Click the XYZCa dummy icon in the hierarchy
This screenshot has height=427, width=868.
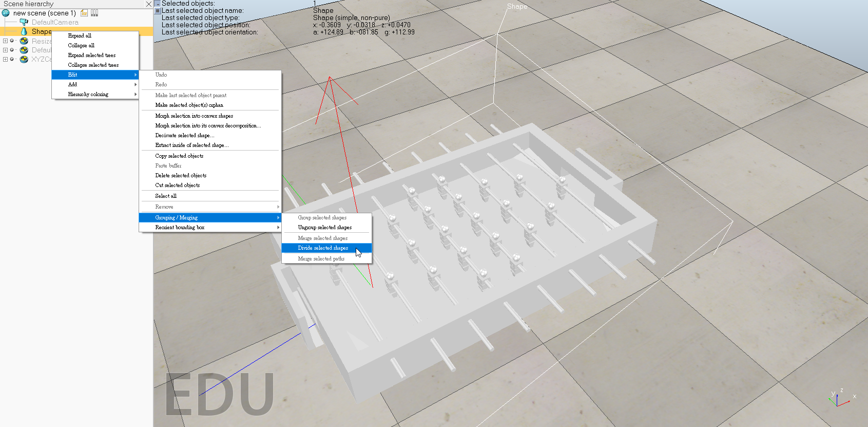click(x=24, y=59)
